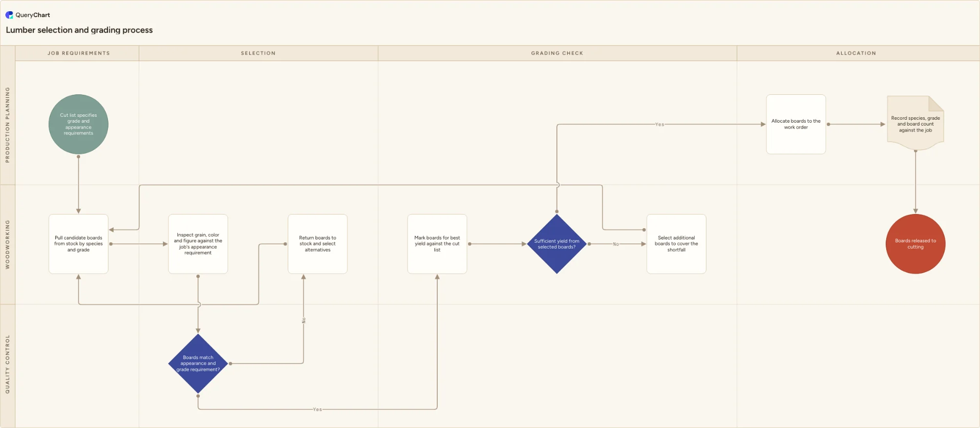Select the 'Pull candidate boards from stock' node
Viewport: 980px width, 428px height.
click(79, 244)
